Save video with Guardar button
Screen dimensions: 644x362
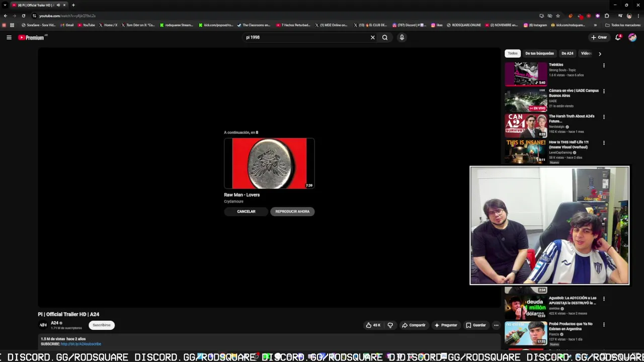(x=475, y=325)
